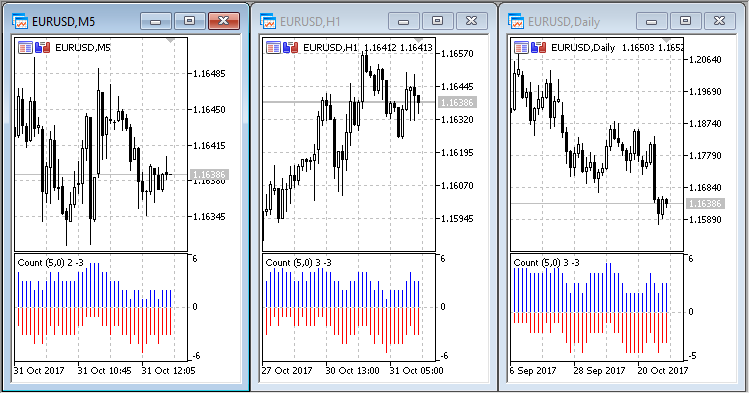Click the '20 Oct 2017' date label
Screen dimensions: 750x394
[662, 371]
